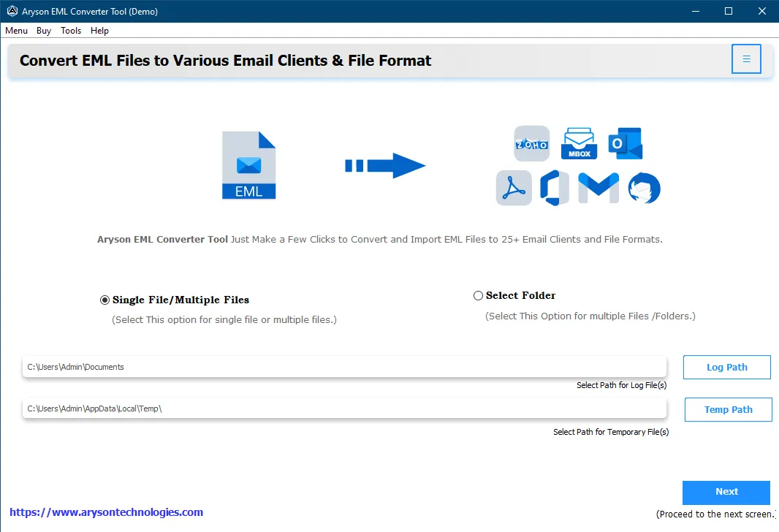
Task: Click the Office 365 icon
Action: tap(555, 188)
